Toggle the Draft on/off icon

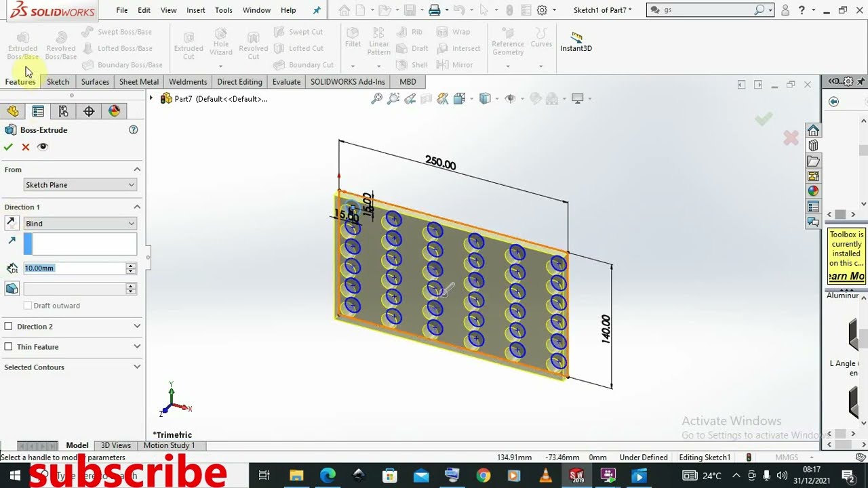pyautogui.click(x=12, y=289)
